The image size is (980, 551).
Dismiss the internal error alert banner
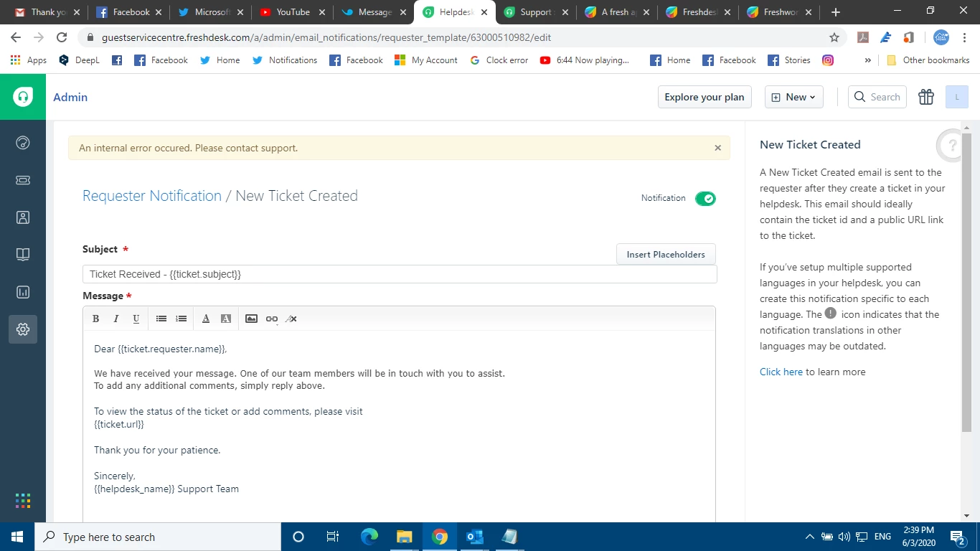(x=717, y=148)
